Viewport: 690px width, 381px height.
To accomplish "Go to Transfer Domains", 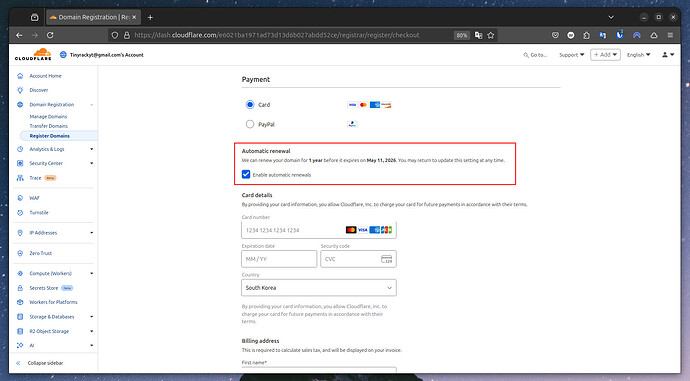I will pos(48,126).
